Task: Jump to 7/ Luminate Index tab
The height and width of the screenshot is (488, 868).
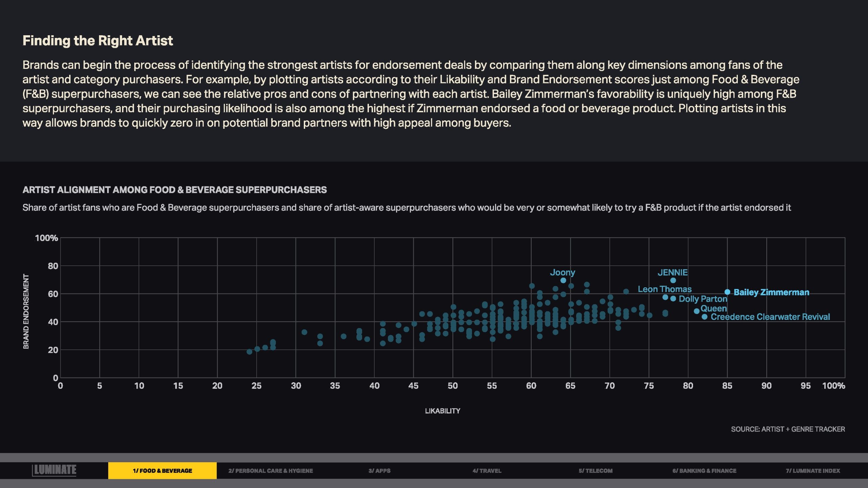Action: pyautogui.click(x=813, y=471)
